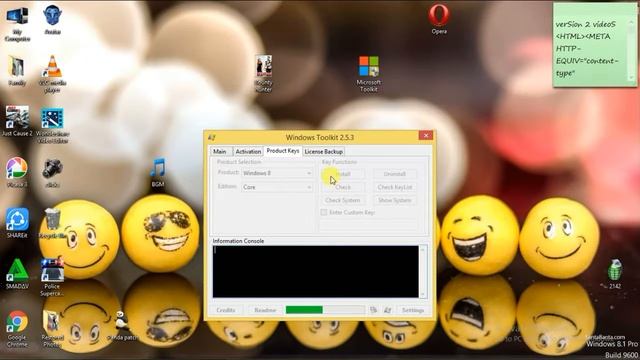Open the Bounty Hunter desktop icon

[x=264, y=73]
